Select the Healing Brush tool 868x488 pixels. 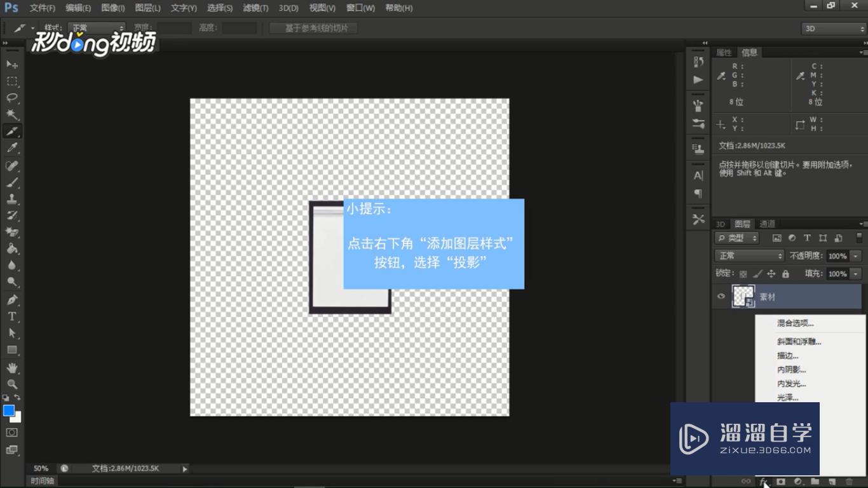[x=12, y=165]
